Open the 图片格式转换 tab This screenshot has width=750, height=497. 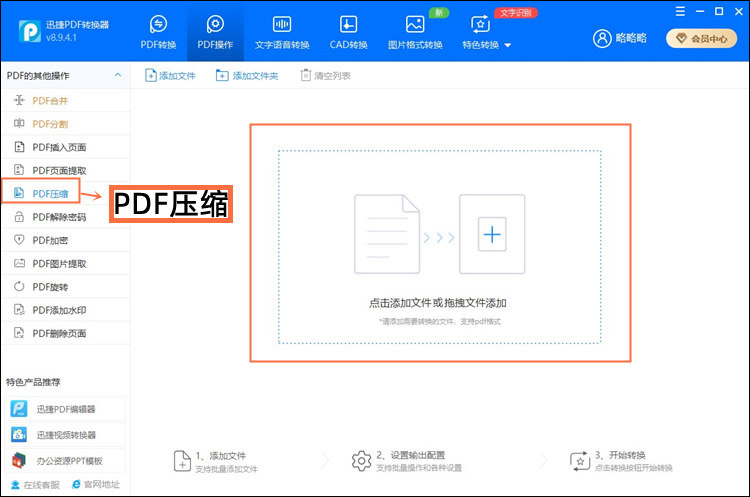click(x=415, y=33)
